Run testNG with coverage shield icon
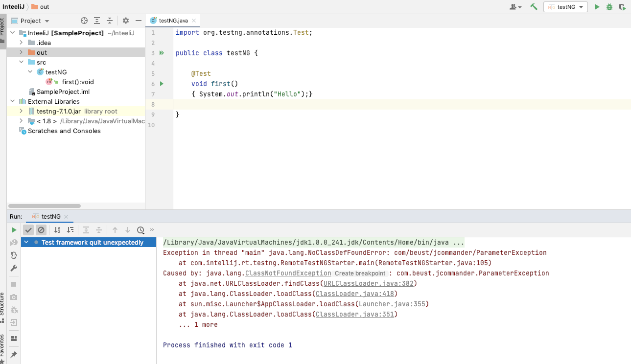 point(622,7)
